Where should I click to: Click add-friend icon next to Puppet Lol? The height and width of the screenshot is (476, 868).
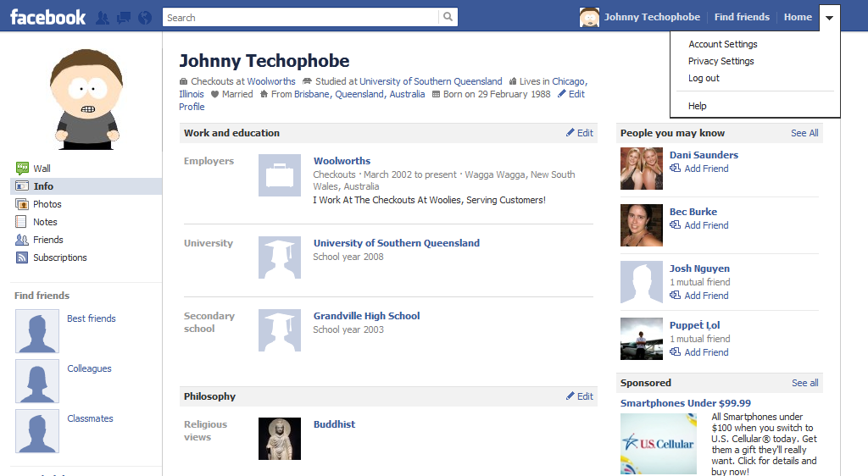point(676,352)
